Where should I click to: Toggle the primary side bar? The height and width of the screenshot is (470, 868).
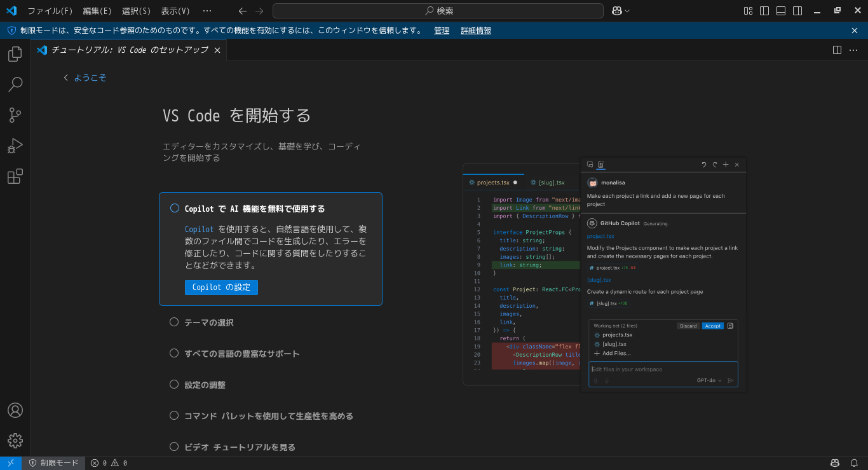764,11
